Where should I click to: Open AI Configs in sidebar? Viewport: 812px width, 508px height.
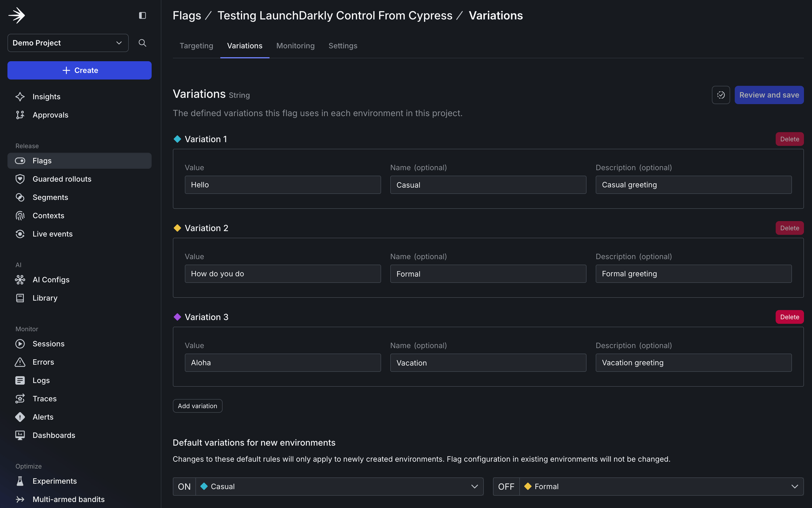51,280
